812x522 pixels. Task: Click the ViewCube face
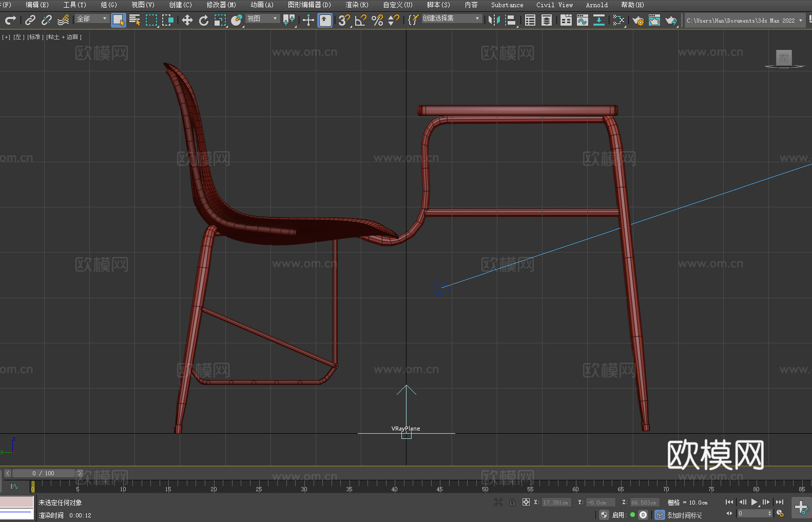784,57
